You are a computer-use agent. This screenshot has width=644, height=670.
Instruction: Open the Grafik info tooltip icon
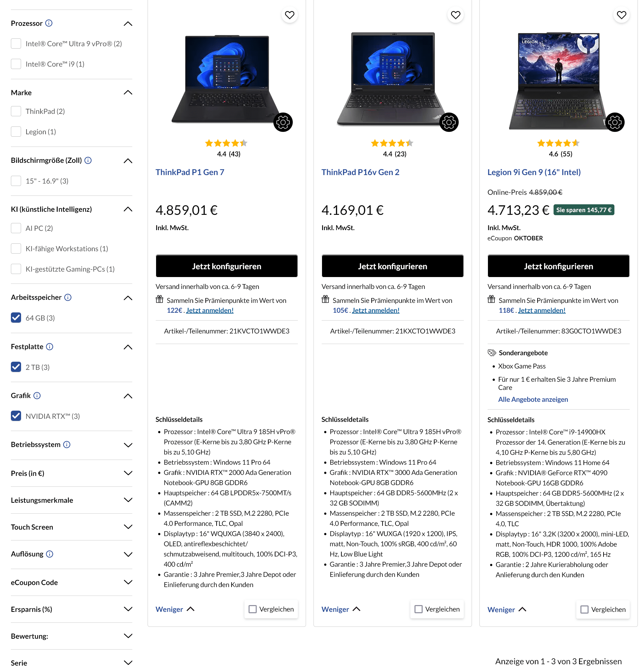[37, 395]
